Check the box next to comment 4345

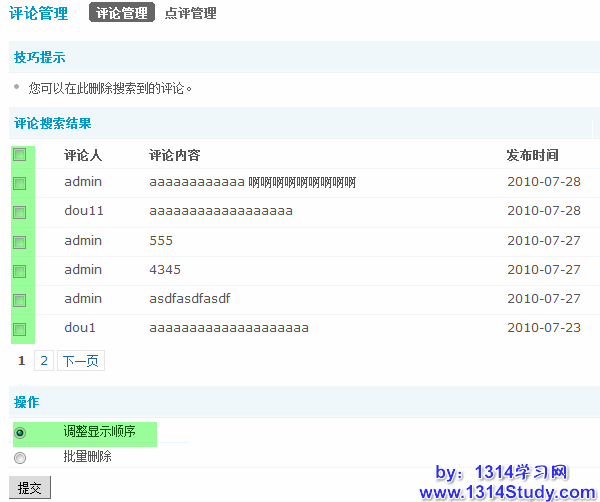[x=19, y=271]
